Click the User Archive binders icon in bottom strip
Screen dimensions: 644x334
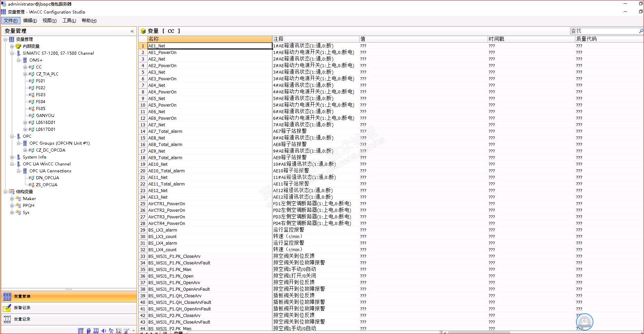(96, 331)
